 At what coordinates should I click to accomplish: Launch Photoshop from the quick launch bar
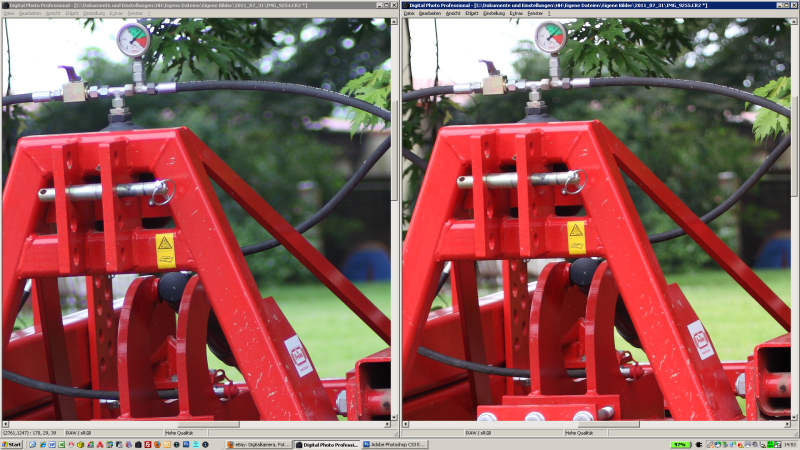point(186,444)
